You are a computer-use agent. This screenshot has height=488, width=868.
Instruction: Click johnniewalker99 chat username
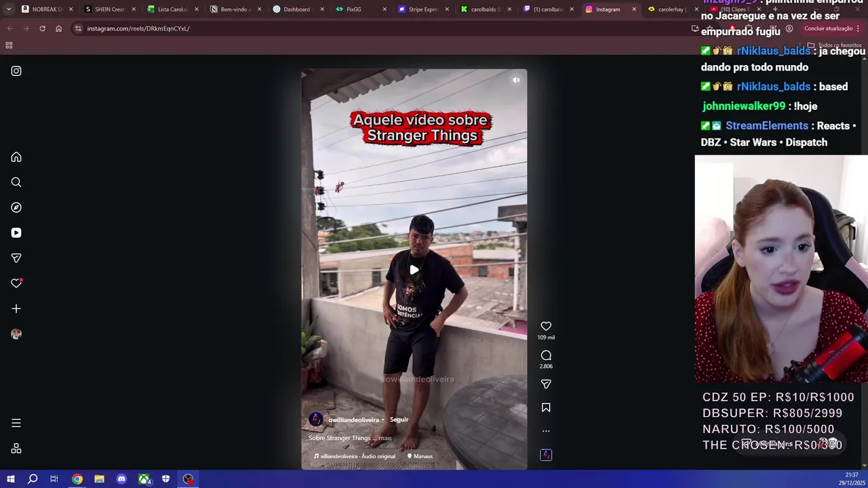pos(744,106)
